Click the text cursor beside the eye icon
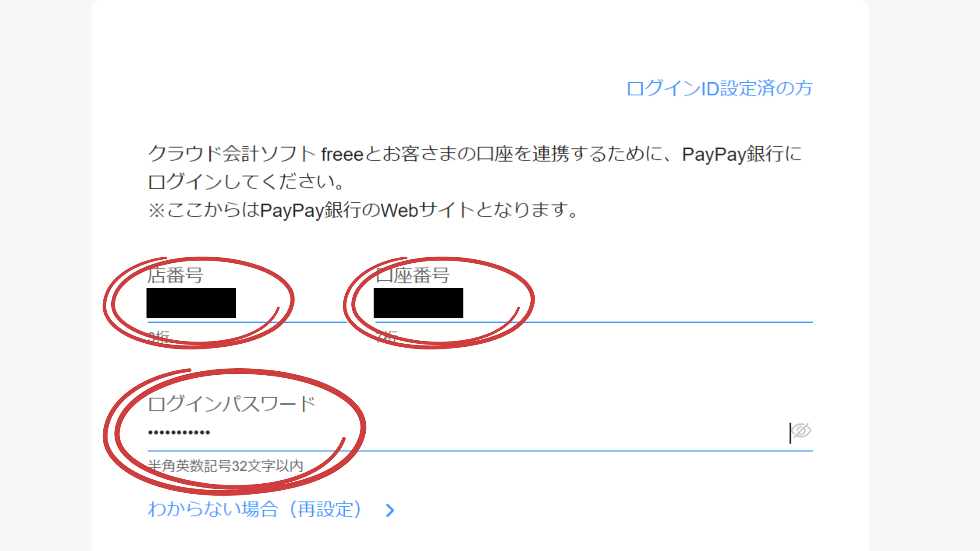The image size is (980, 551). click(x=790, y=432)
